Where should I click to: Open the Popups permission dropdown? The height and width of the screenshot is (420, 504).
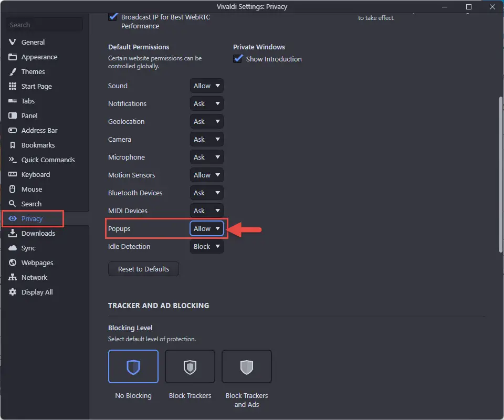pyautogui.click(x=207, y=228)
